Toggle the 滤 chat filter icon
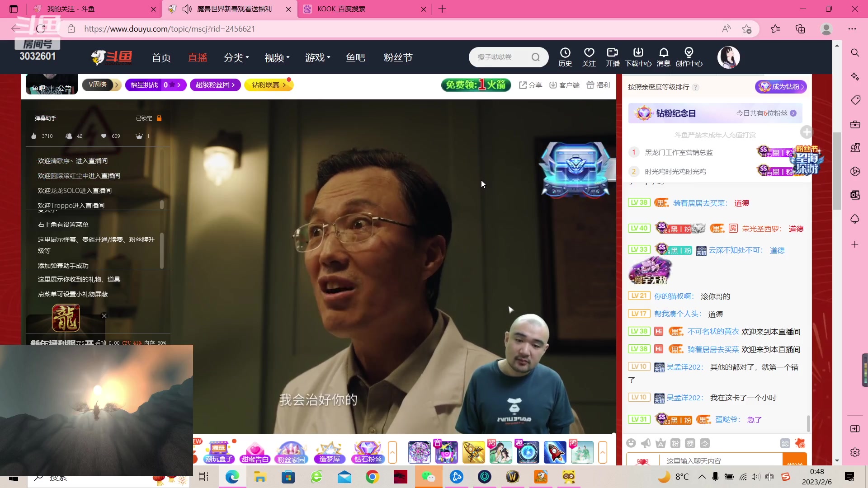The image size is (868, 488). tap(785, 443)
